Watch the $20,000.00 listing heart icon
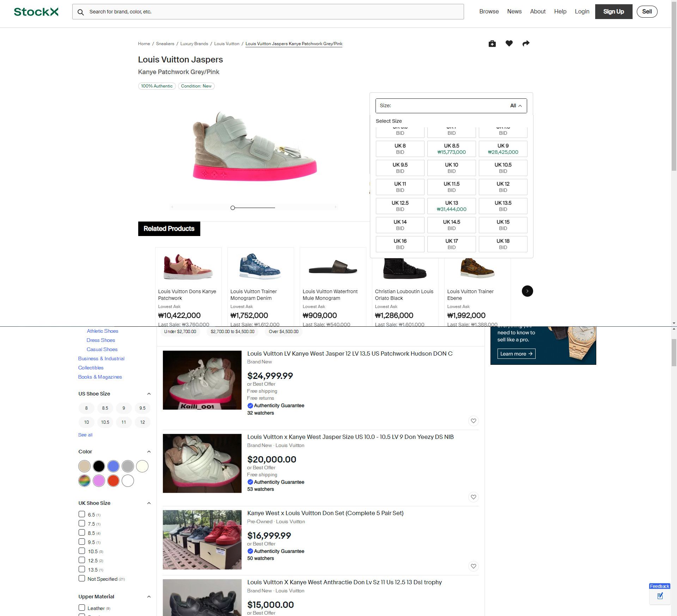Screen dimensions: 677x616 point(474,497)
